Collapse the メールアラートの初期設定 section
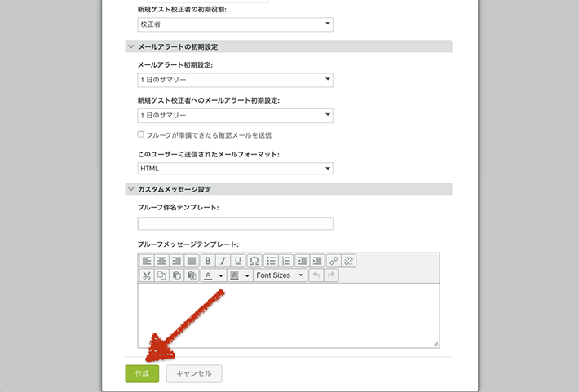 point(131,47)
